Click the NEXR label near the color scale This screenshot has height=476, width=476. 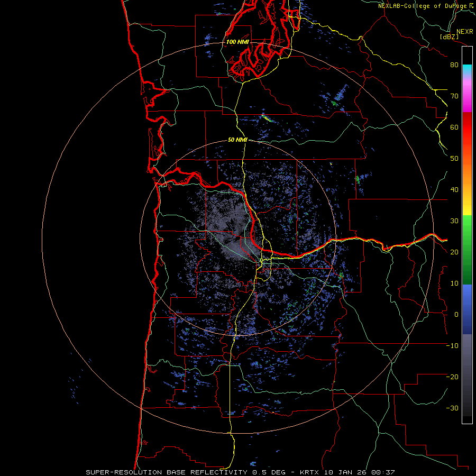pos(465,32)
